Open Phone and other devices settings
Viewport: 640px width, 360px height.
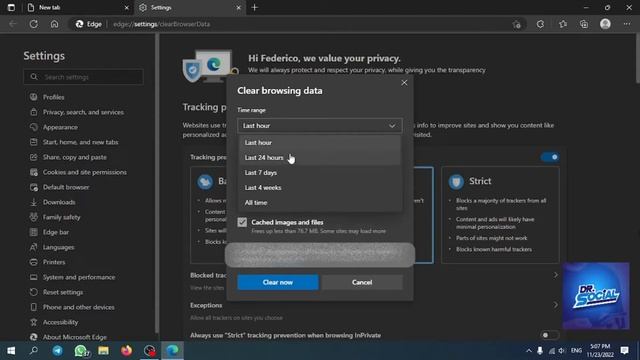click(x=78, y=307)
